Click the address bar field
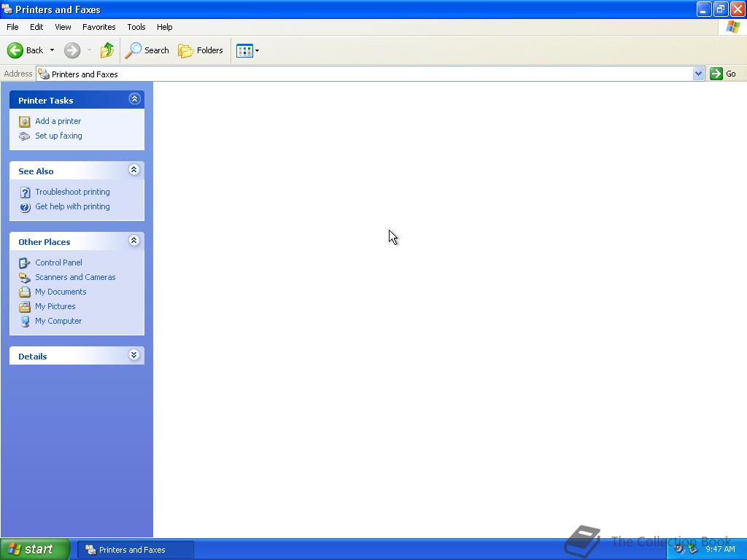 click(365, 74)
